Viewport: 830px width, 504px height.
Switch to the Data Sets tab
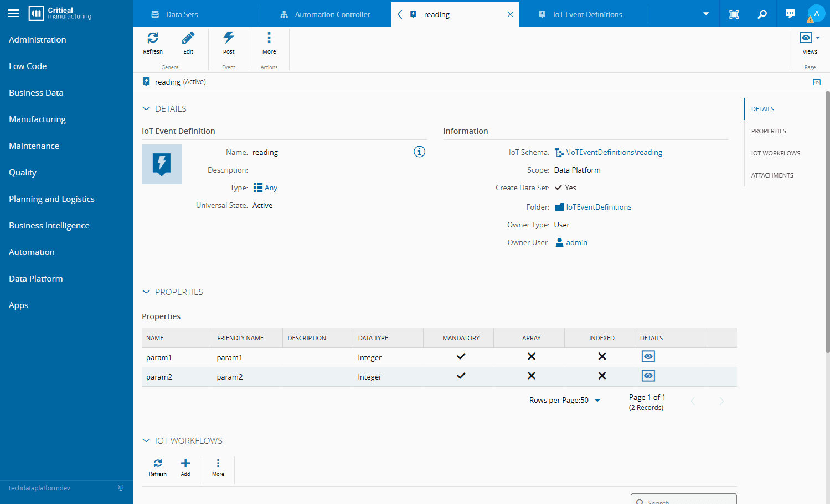[182, 14]
